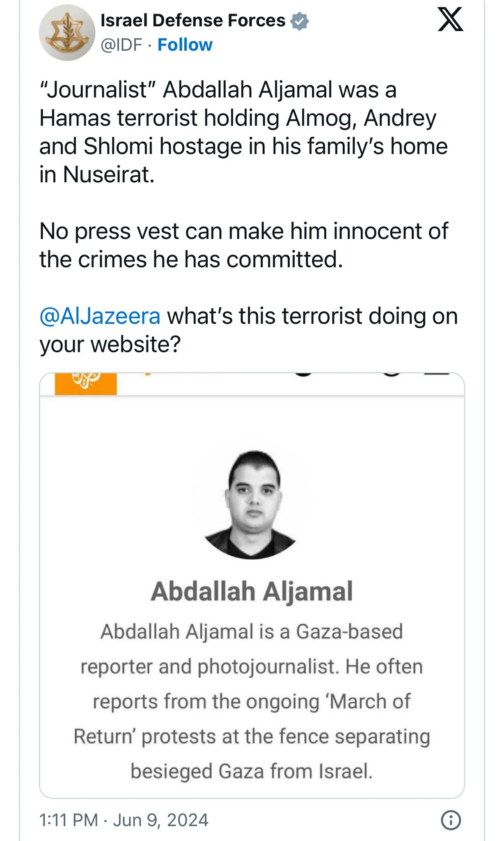The image size is (504, 841).
Task: Click the orange Al Jazeera logo
Action: [x=86, y=384]
